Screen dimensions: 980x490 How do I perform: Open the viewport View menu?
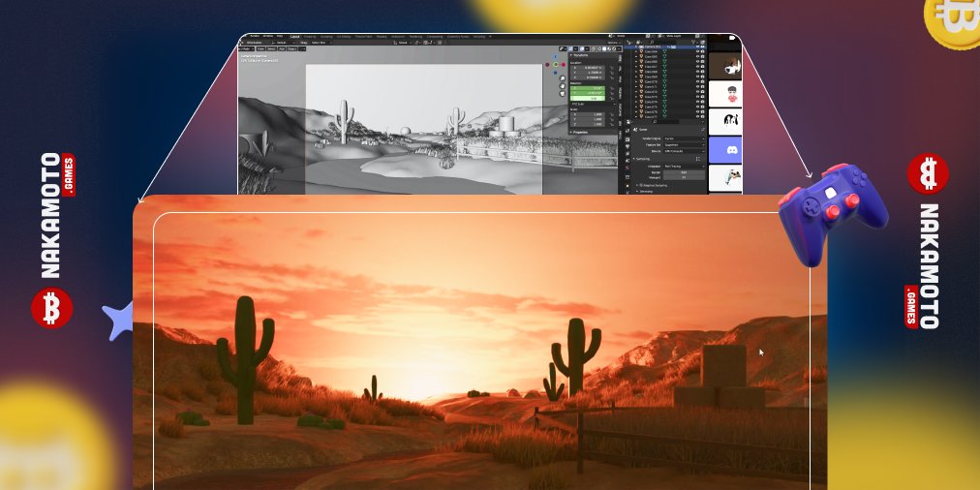260,48
